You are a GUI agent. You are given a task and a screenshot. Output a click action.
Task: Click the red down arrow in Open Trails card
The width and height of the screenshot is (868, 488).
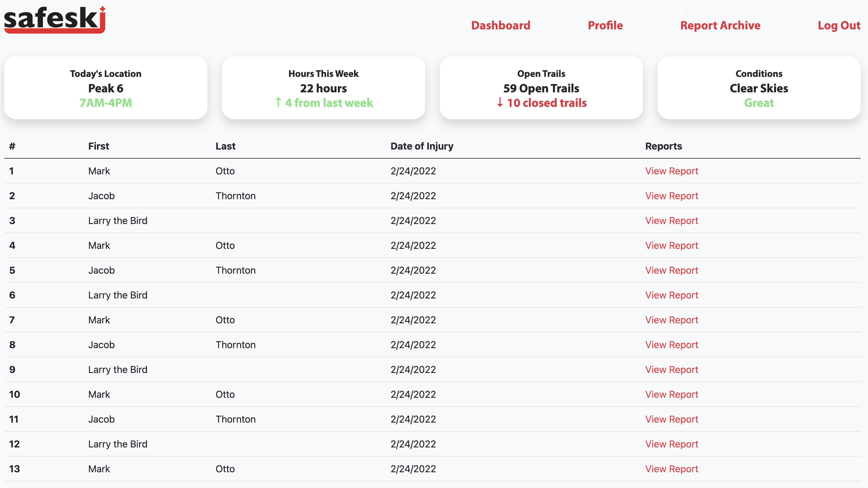(x=500, y=102)
